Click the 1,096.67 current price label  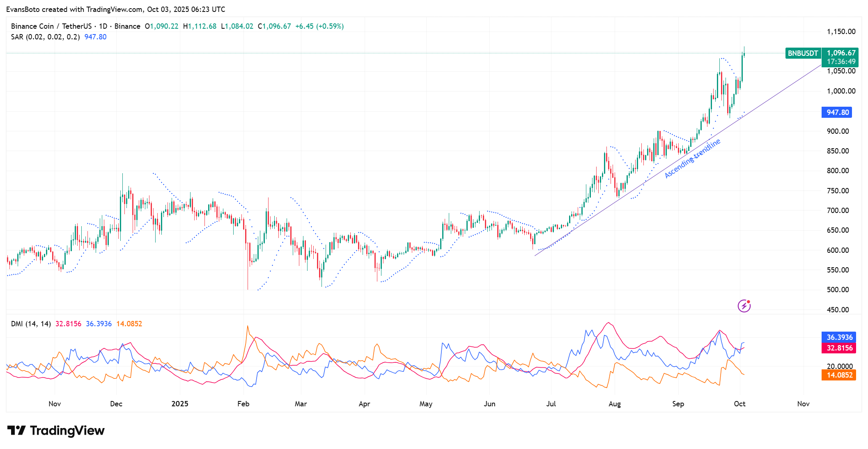click(841, 53)
